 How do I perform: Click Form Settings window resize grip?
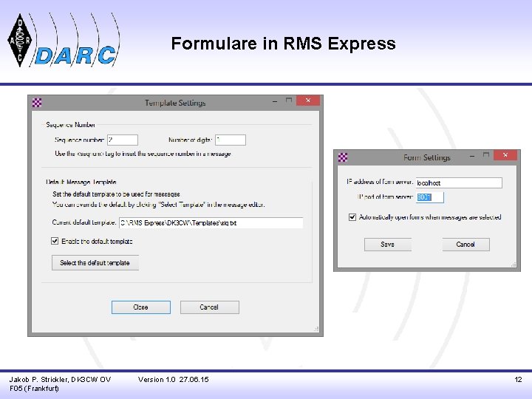tap(514, 265)
